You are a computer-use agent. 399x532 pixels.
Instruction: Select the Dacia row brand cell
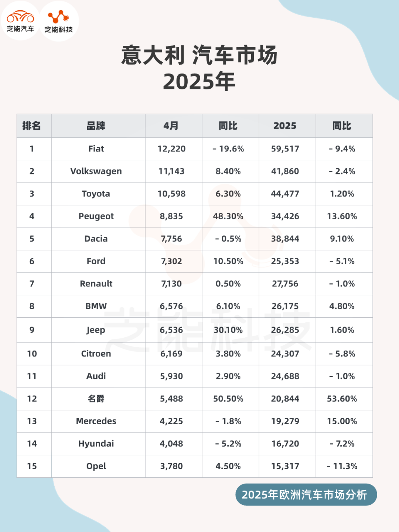pos(96,239)
